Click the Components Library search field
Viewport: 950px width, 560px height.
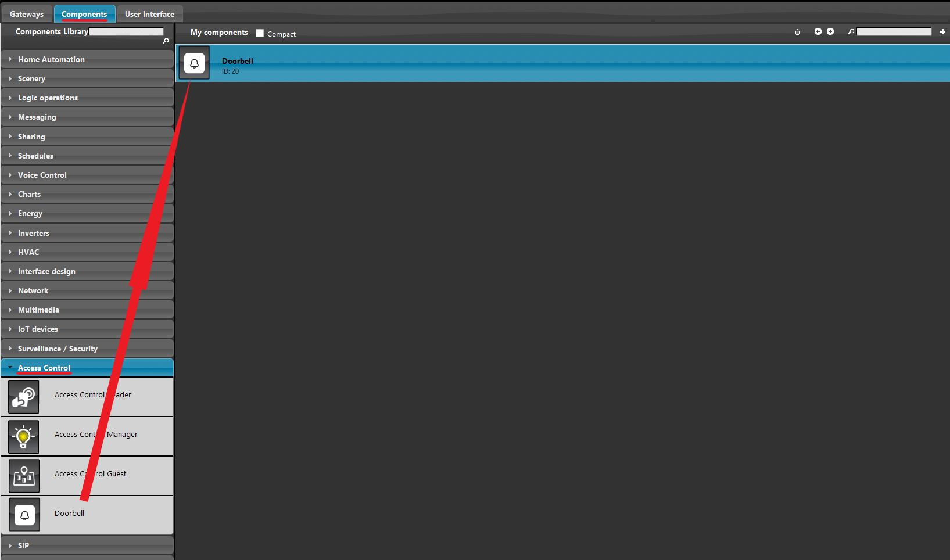tap(127, 32)
